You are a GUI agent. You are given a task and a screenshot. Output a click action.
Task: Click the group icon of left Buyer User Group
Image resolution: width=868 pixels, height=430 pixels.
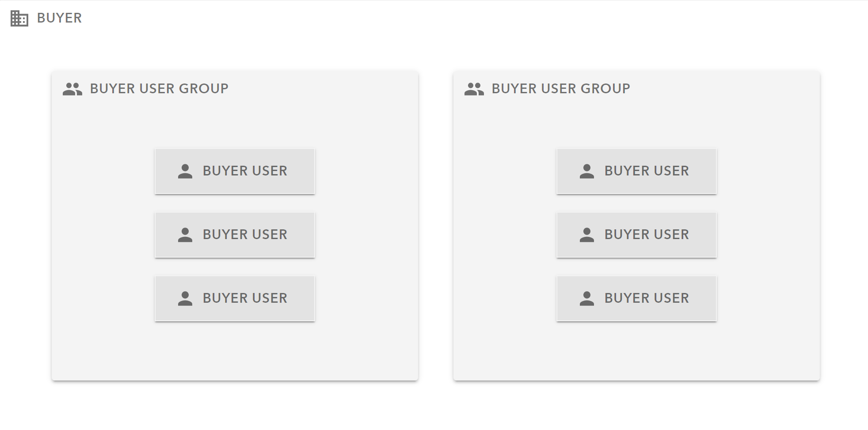tap(72, 89)
